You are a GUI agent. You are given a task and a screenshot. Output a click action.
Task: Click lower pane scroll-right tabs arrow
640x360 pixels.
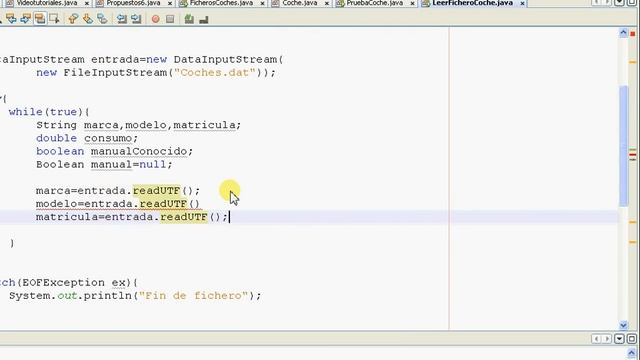pyautogui.click(x=607, y=339)
